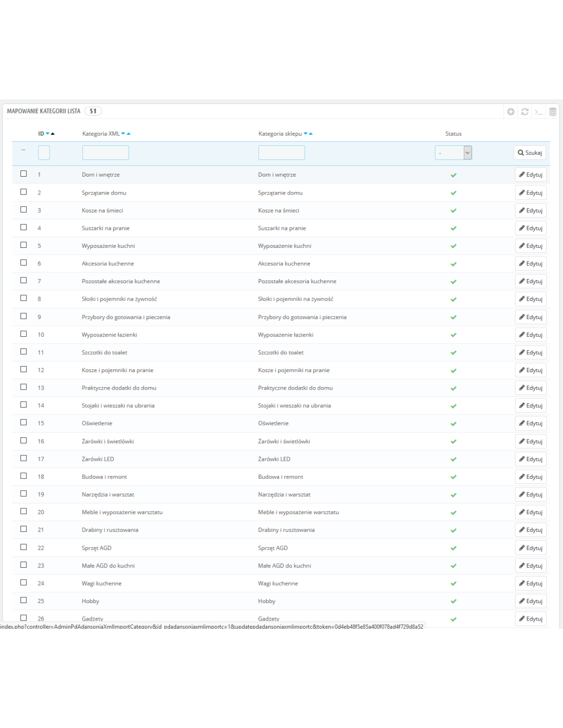The image size is (563, 728).
Task: Click Kategoria sklepu column header label
Action: click(x=280, y=134)
